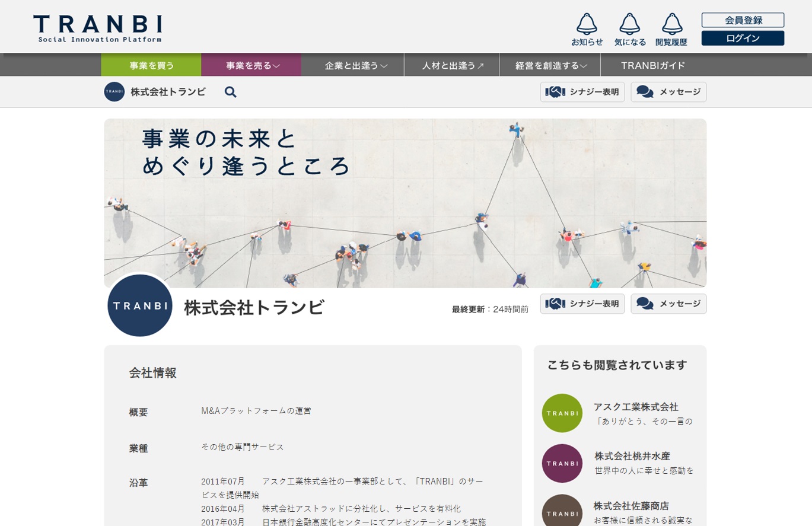Open the 株式会社佐藤商店 link
The height and width of the screenshot is (526, 812).
point(631,506)
